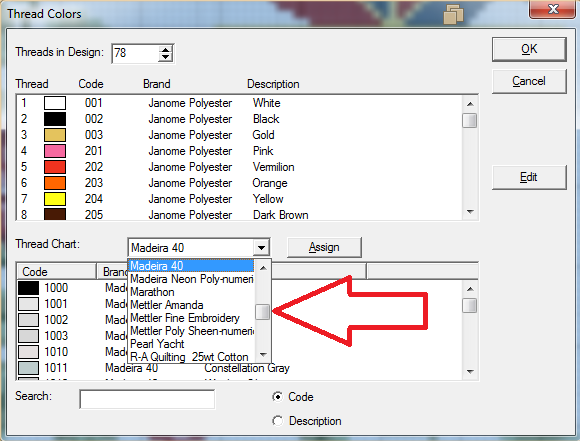
Task: Click the White color swatch for thread 1
Action: click(55, 103)
